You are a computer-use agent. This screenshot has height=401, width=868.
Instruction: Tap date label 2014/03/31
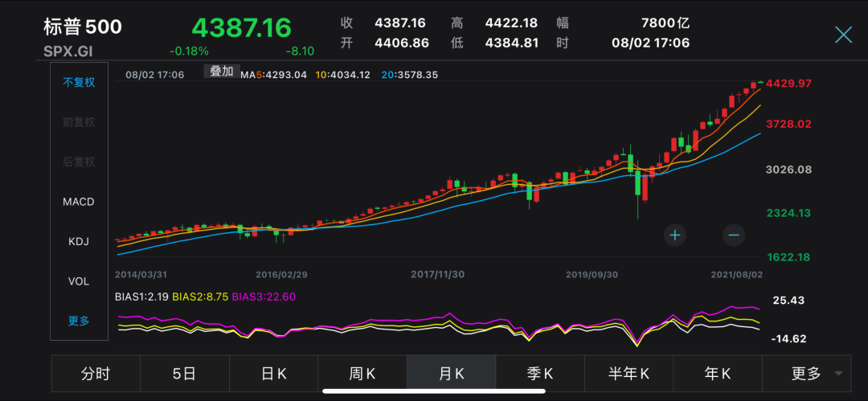point(141,275)
